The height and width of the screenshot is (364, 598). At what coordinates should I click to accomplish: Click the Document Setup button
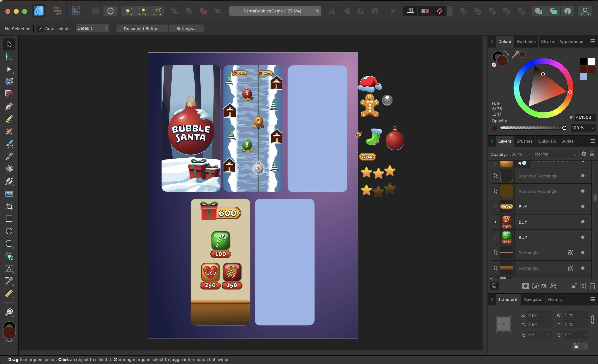point(142,28)
